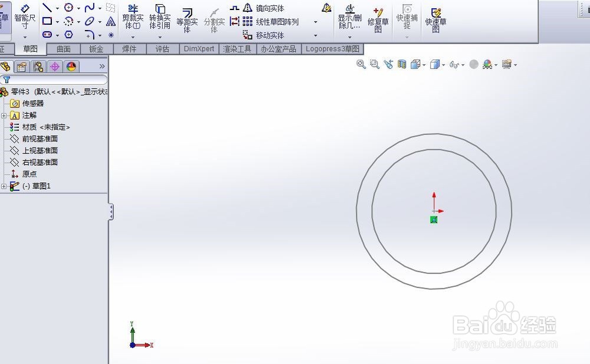Click Mirror Entities (镜向实体)
590x364 pixels.
point(264,8)
